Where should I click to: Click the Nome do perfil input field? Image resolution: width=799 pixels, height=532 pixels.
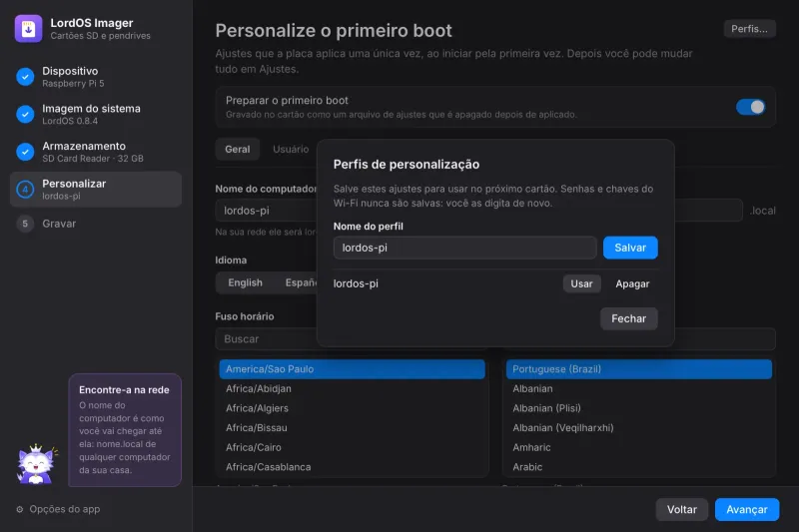464,248
